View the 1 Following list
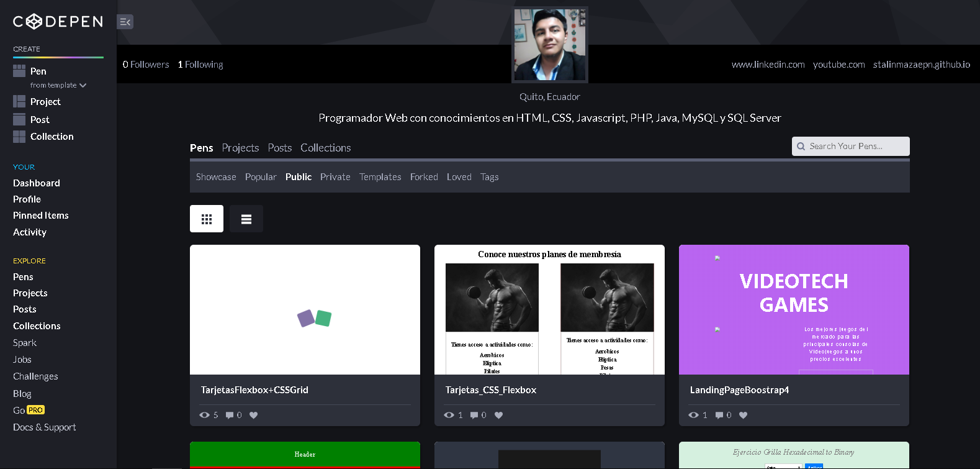Viewport: 980px width, 469px height. coord(200,65)
